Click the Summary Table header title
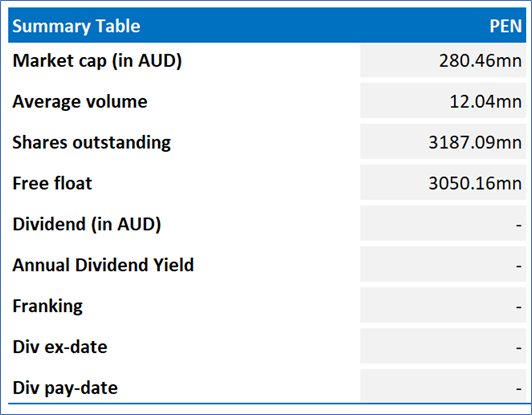532x415 pixels. tap(76, 26)
